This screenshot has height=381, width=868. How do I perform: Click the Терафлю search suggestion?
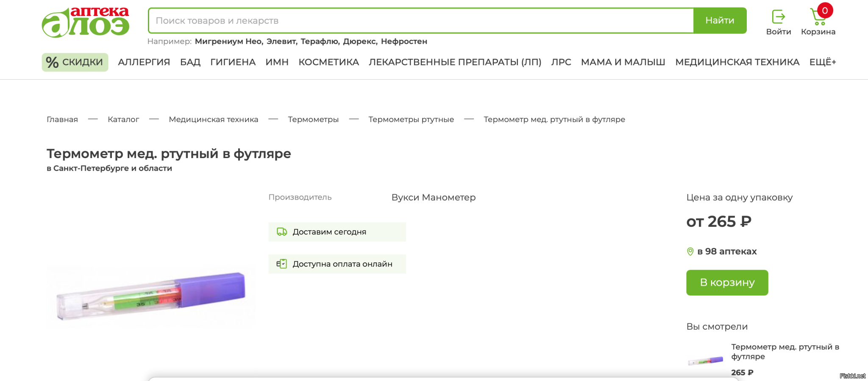320,42
